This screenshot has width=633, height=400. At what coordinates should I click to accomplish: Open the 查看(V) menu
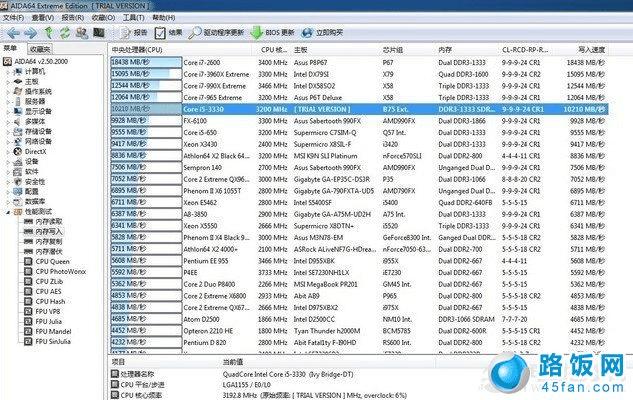(x=43, y=18)
